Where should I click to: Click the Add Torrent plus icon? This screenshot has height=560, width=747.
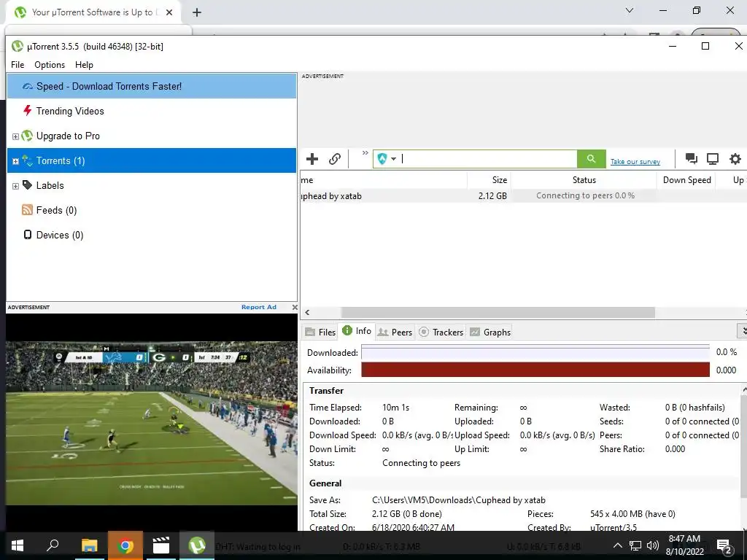(x=312, y=159)
